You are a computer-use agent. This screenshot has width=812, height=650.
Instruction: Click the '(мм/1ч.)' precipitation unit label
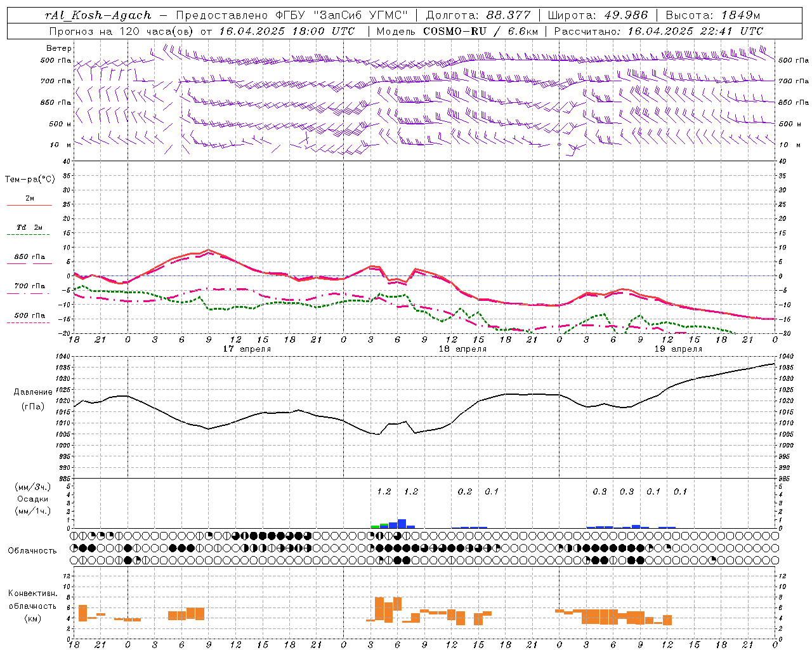pos(33,511)
